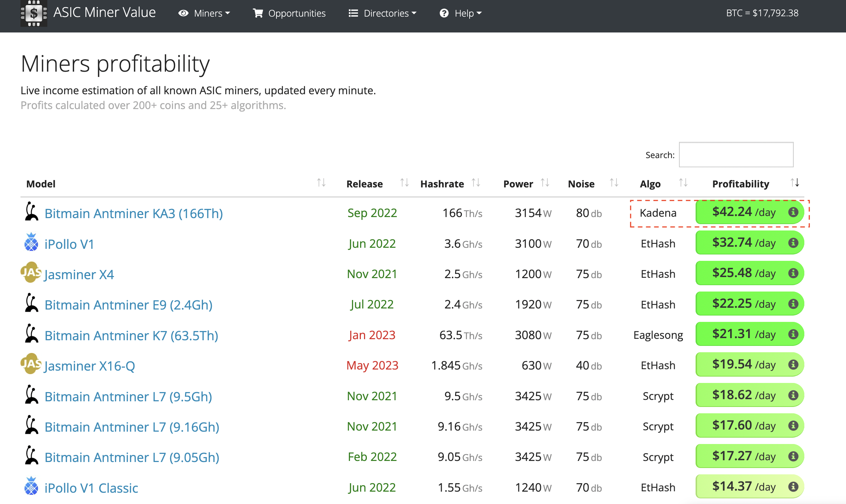Open info icon on $22.25/day badge
The height and width of the screenshot is (504, 846).
point(793,304)
